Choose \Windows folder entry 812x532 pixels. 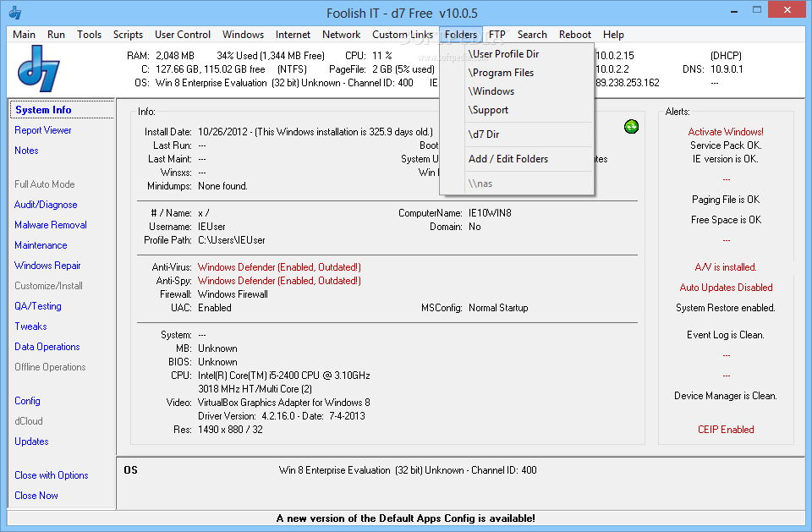[516, 91]
